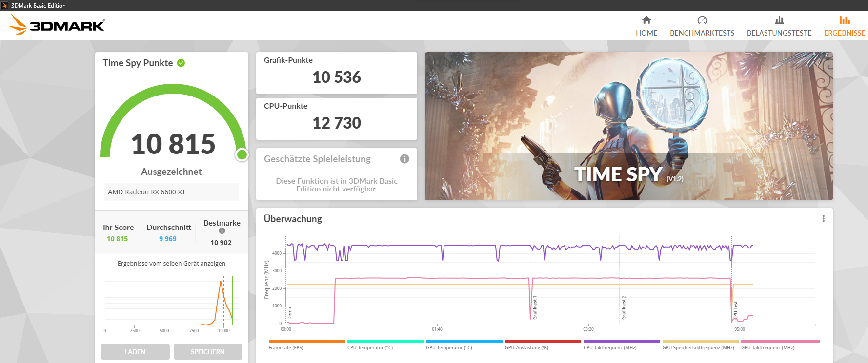
Task: Click Ergebnisse vom selben Gerät anzeigen link
Action: point(171,264)
